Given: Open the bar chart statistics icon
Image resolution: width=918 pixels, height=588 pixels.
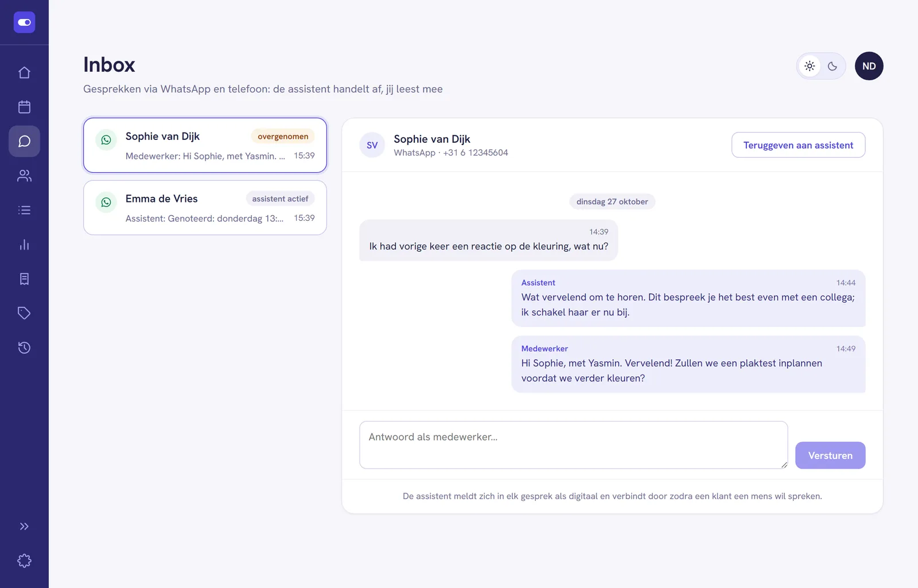Looking at the screenshot, I should [x=24, y=244].
